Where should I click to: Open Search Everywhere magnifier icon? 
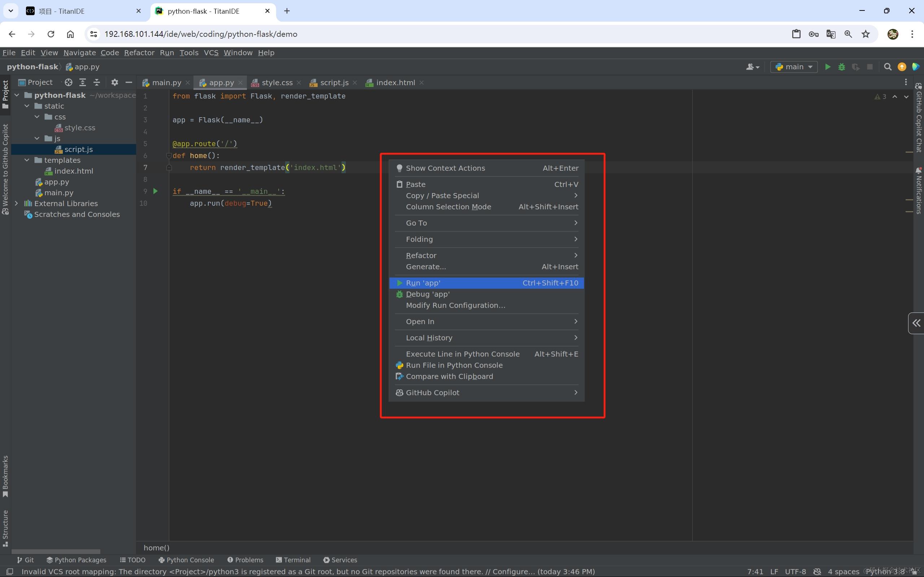[888, 67]
